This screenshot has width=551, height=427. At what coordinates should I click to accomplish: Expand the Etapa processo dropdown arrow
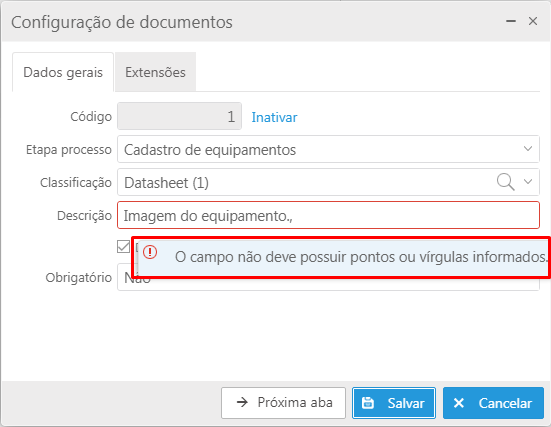(528, 149)
